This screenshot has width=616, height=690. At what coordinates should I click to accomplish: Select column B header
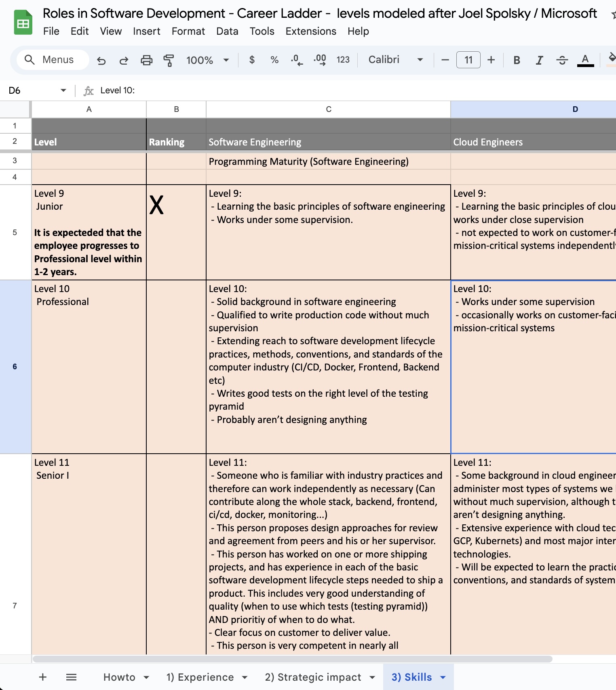click(x=176, y=109)
